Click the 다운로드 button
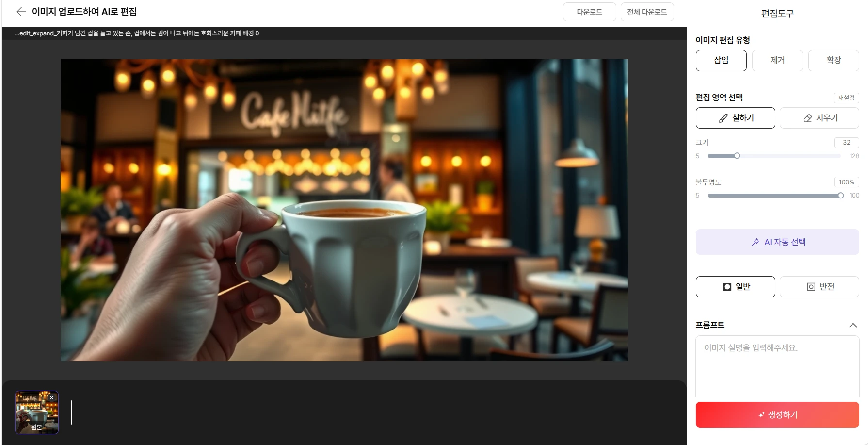Viewport: 868px width, 445px height. 589,12
